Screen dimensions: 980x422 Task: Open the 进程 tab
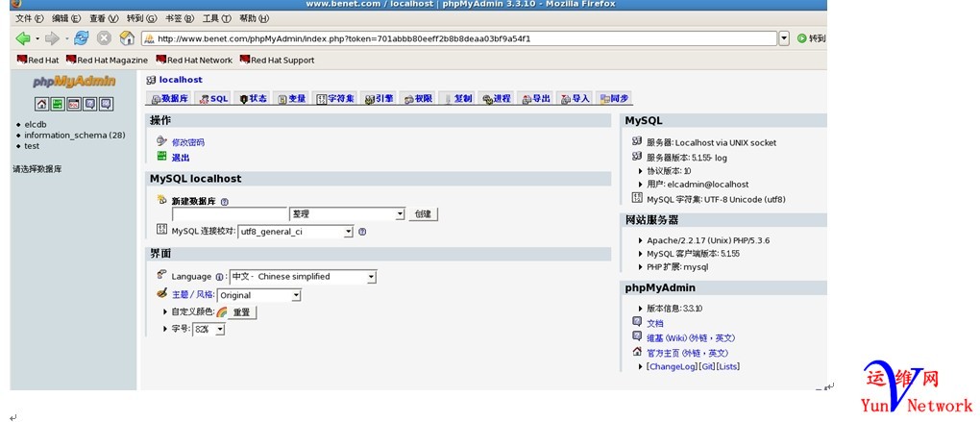click(497, 99)
